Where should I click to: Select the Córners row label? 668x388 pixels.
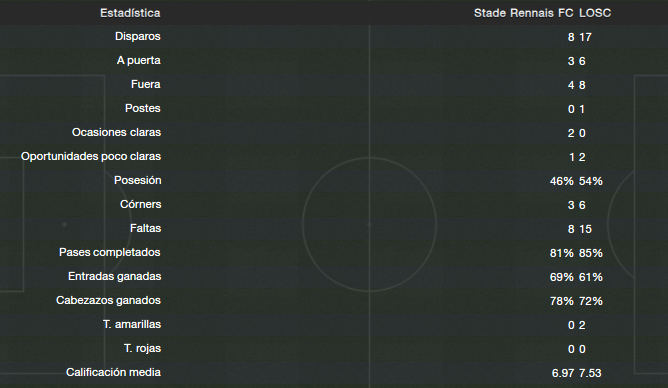pyautogui.click(x=141, y=204)
